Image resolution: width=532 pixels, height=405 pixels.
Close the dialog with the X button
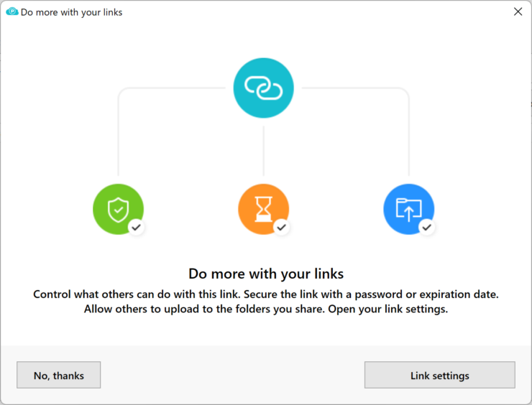coord(518,11)
